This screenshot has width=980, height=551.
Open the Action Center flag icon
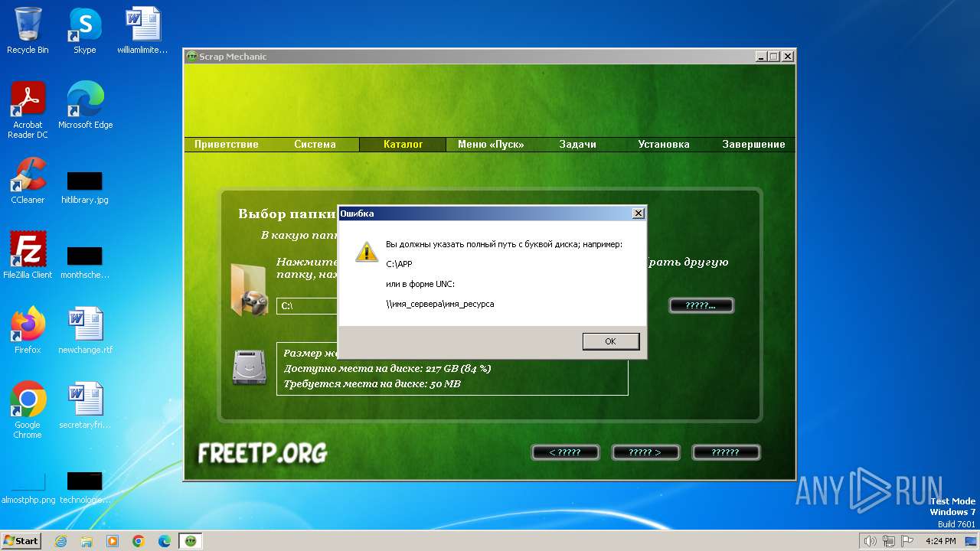pos(908,541)
